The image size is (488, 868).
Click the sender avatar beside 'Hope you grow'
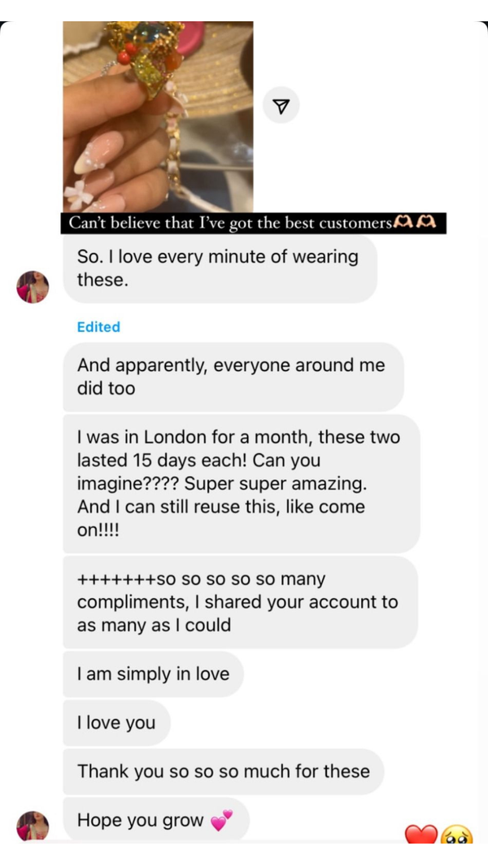[x=33, y=826]
